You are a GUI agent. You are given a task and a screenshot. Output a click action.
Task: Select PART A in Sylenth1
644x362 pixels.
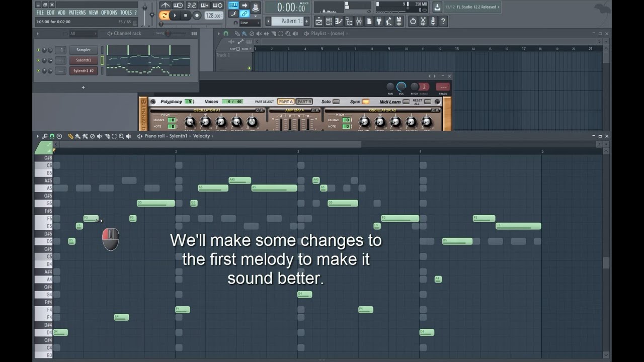(286, 102)
